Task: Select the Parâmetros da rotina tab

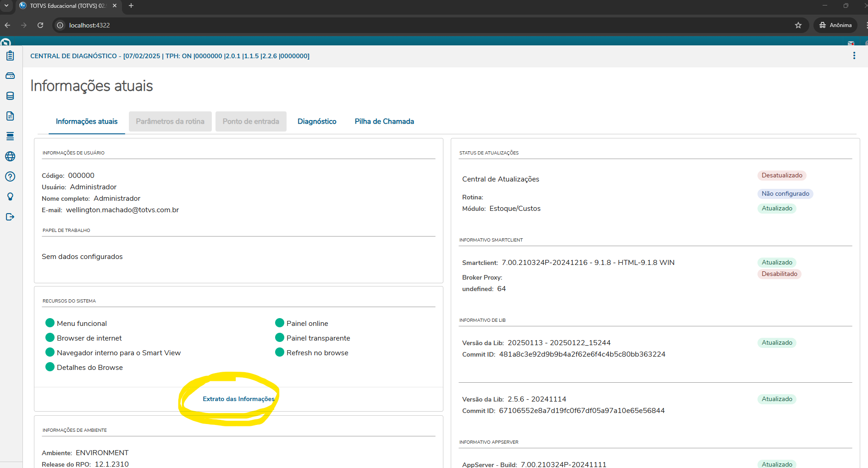Action: click(170, 121)
